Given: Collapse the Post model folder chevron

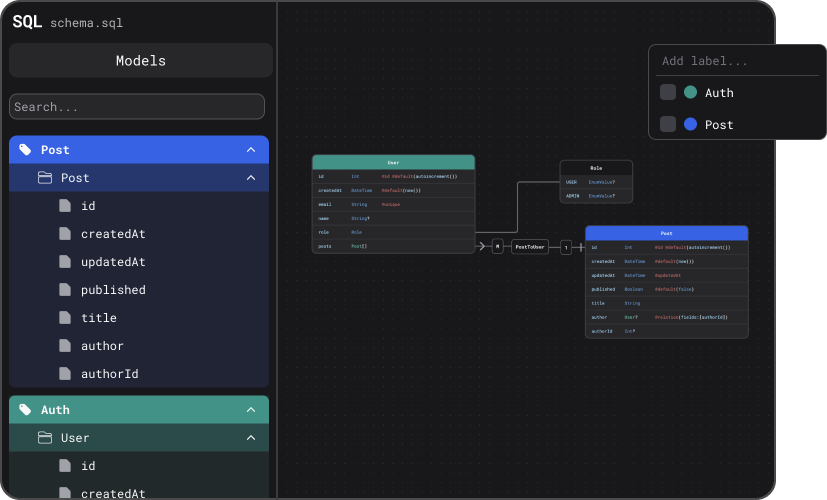Looking at the screenshot, I should tap(251, 178).
